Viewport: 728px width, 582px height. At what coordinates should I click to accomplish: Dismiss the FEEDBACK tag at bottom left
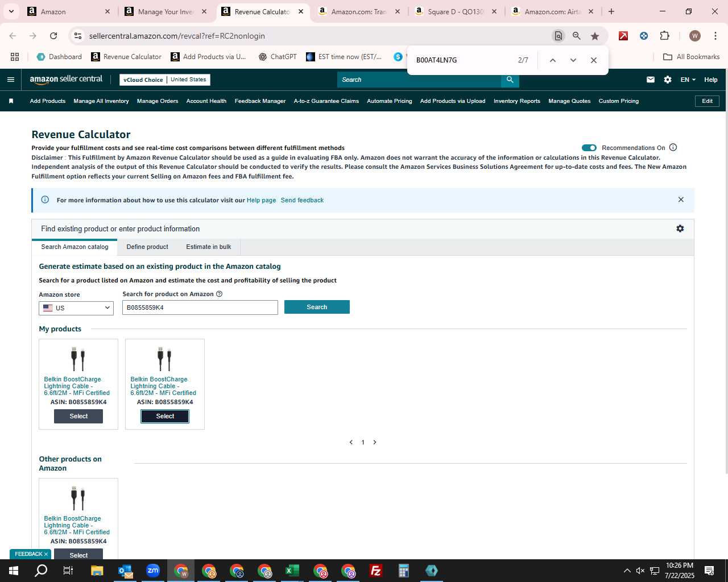click(46, 554)
